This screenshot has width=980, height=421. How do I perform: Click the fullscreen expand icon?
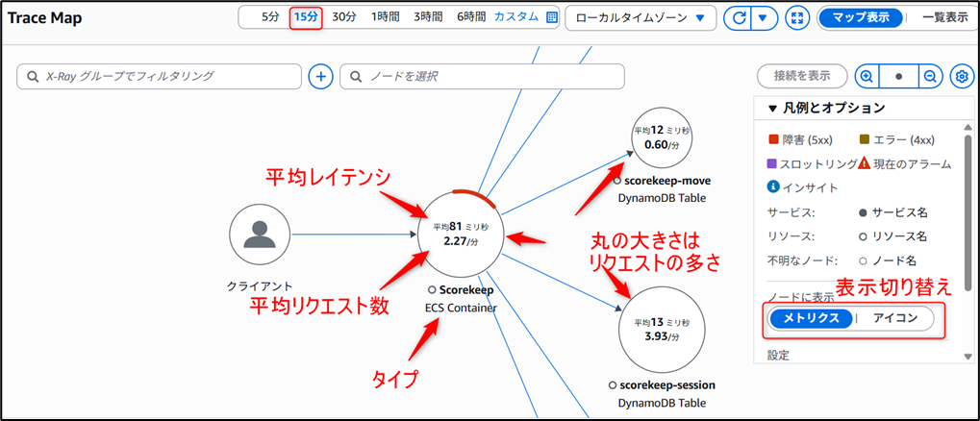tap(797, 17)
